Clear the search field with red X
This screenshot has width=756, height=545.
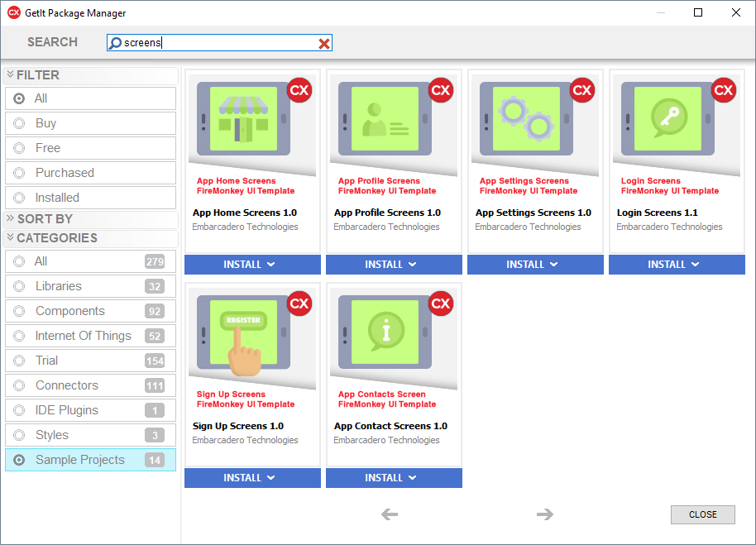click(324, 44)
